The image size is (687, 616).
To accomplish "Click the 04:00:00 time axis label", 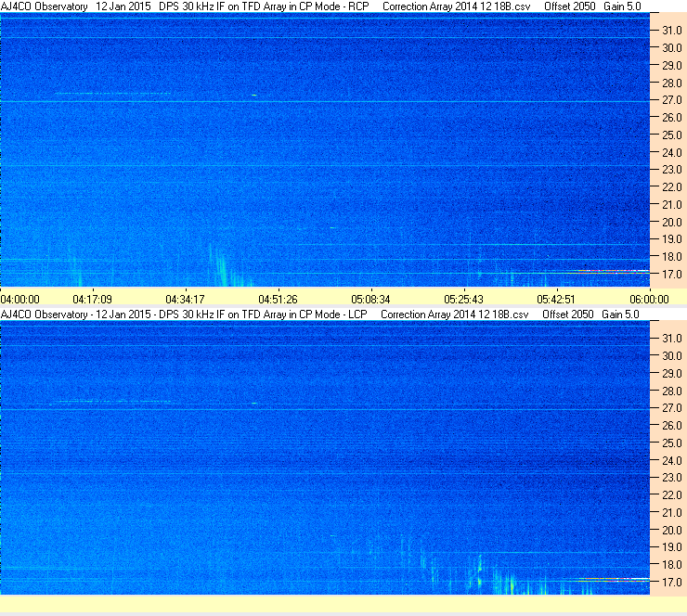I will (19, 300).
